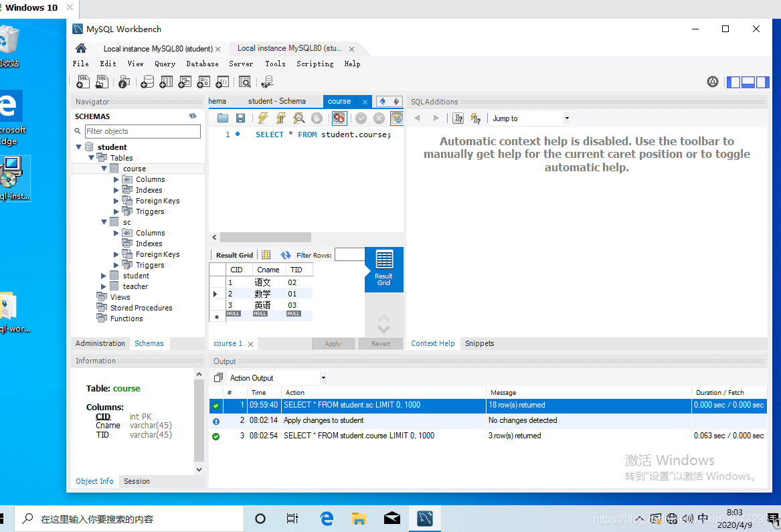The image size is (781, 532).
Task: Expand the student table node in tree
Action: [x=104, y=276]
